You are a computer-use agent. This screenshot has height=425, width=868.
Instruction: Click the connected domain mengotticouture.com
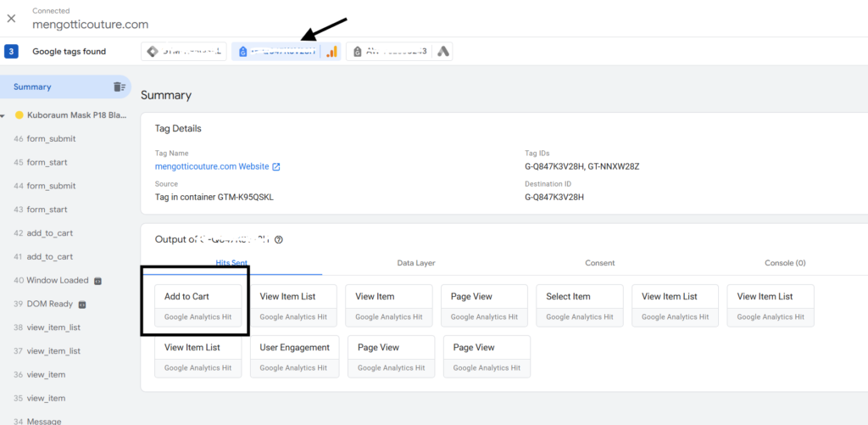coord(90,25)
